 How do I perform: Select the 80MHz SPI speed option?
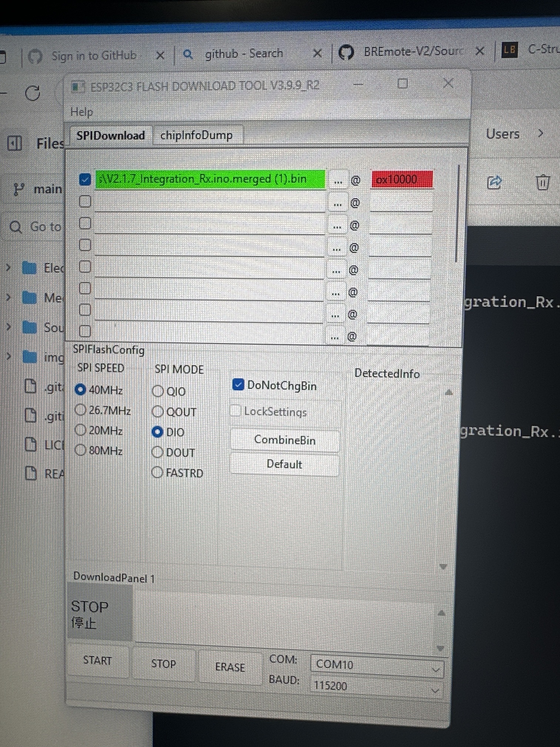click(x=80, y=450)
